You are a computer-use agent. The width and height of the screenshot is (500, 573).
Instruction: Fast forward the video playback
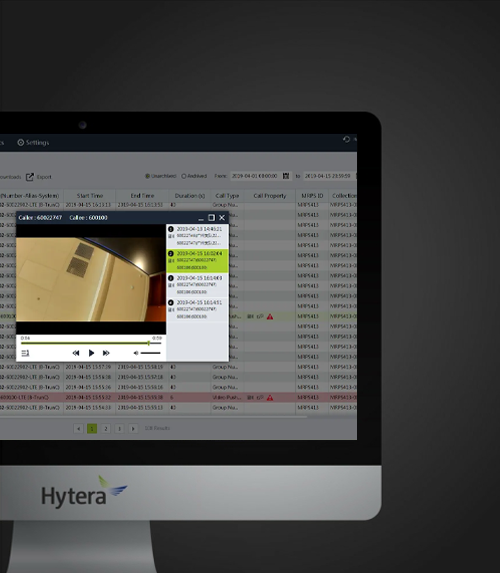[106, 353]
